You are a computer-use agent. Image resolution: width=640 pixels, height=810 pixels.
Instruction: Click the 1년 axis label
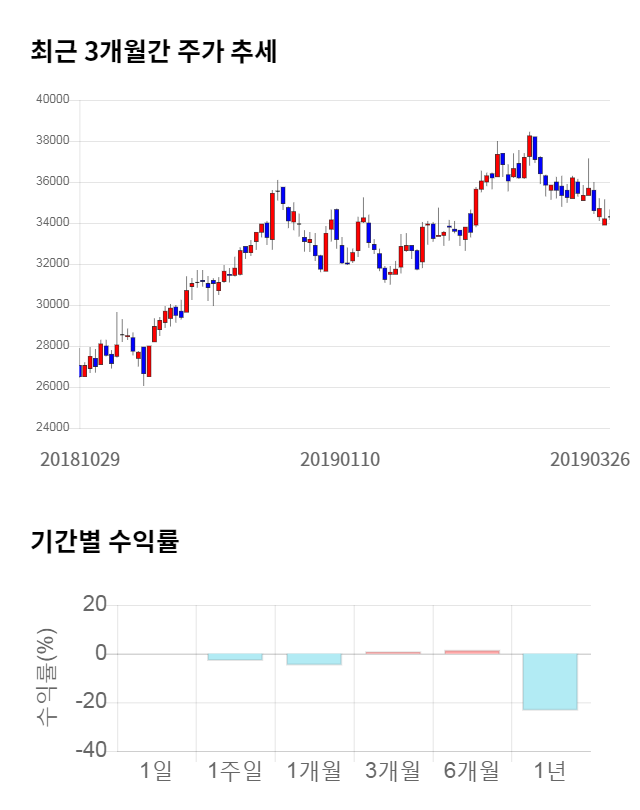coord(550,770)
